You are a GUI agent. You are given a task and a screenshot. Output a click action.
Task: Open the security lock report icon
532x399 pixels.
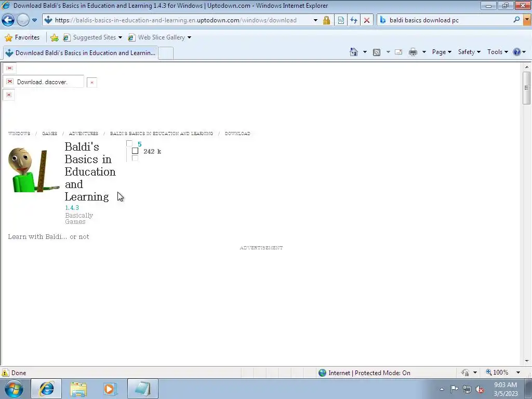coord(326,20)
